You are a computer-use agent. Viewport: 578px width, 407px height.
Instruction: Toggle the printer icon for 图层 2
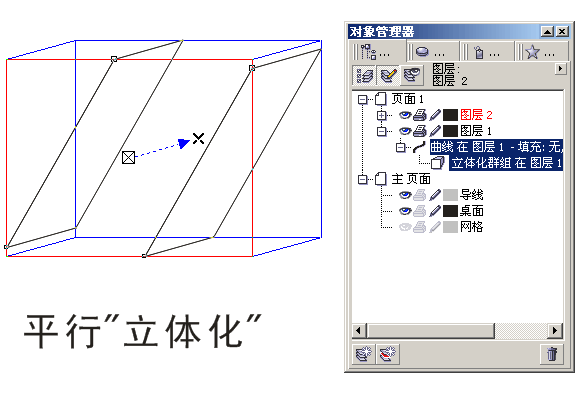coord(420,115)
